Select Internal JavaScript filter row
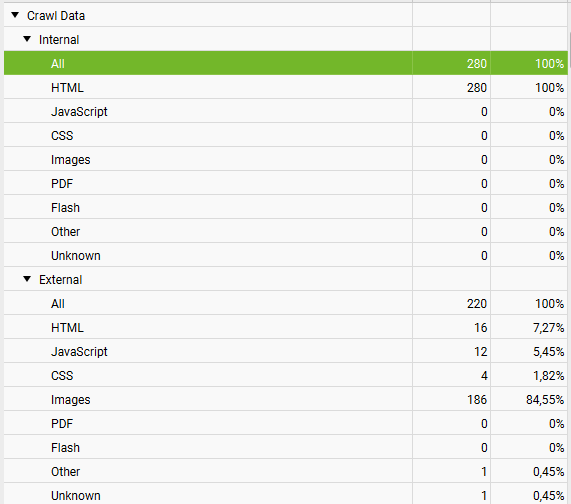The height and width of the screenshot is (504, 571). 286,111
